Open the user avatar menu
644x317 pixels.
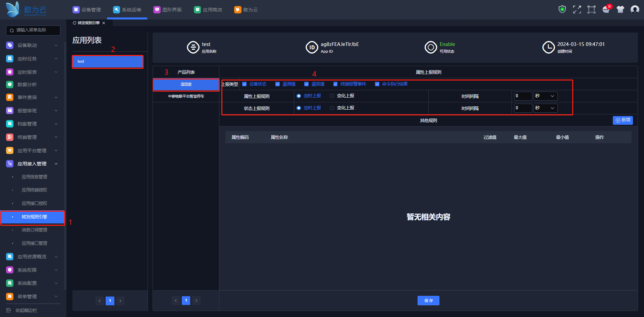[x=635, y=9]
